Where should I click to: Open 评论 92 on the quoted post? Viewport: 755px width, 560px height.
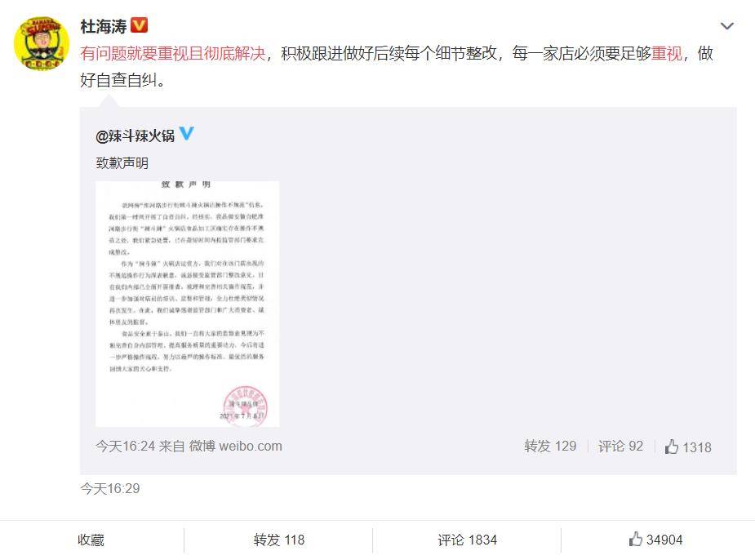coord(620,447)
